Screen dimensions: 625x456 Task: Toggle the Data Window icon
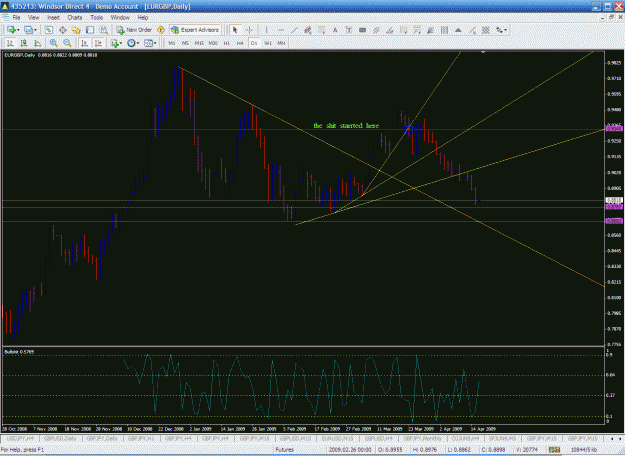tap(63, 30)
